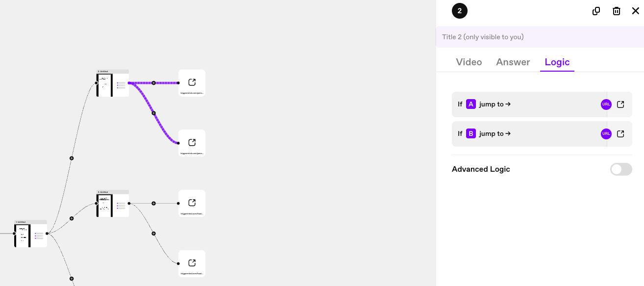Add step via plus on curved purple connector
This screenshot has width=644, height=286.
pyautogui.click(x=153, y=113)
